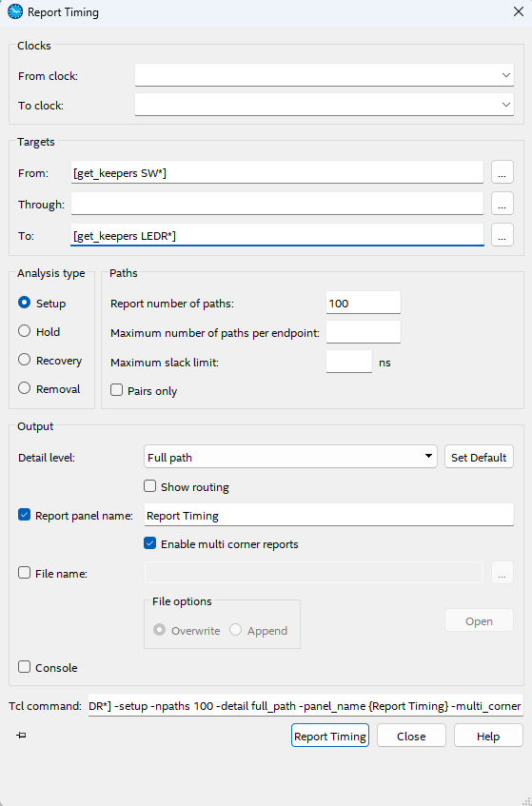The image size is (532, 806).
Task: Open browse dialog for To target
Action: 502,235
